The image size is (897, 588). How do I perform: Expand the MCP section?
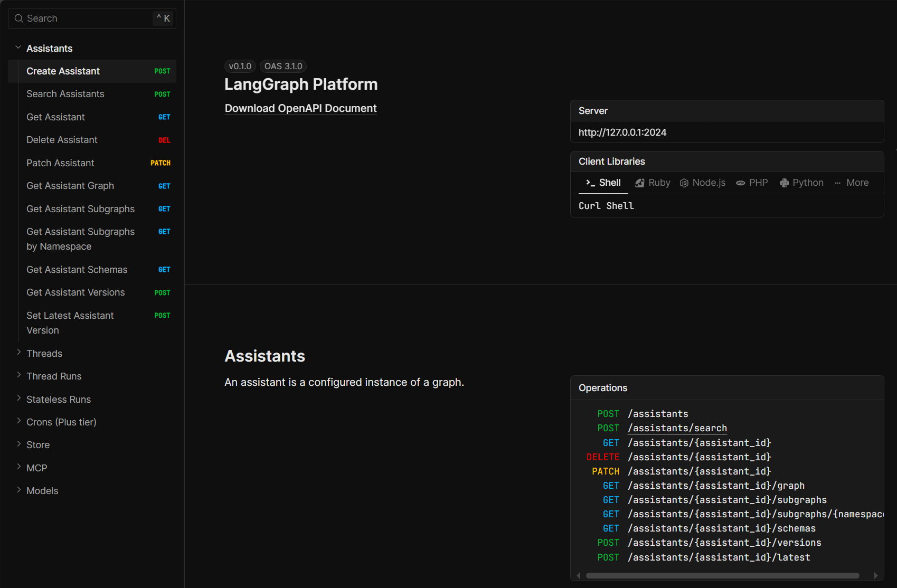[x=18, y=467]
